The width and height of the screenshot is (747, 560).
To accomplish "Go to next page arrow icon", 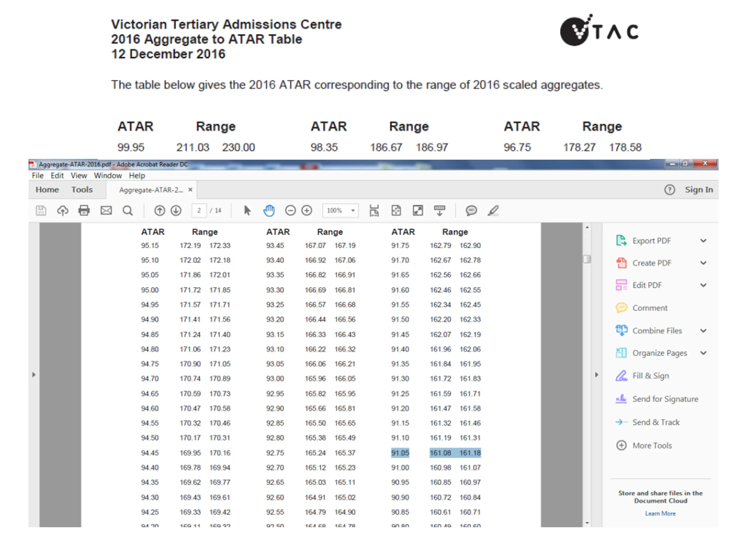I will [x=176, y=211].
